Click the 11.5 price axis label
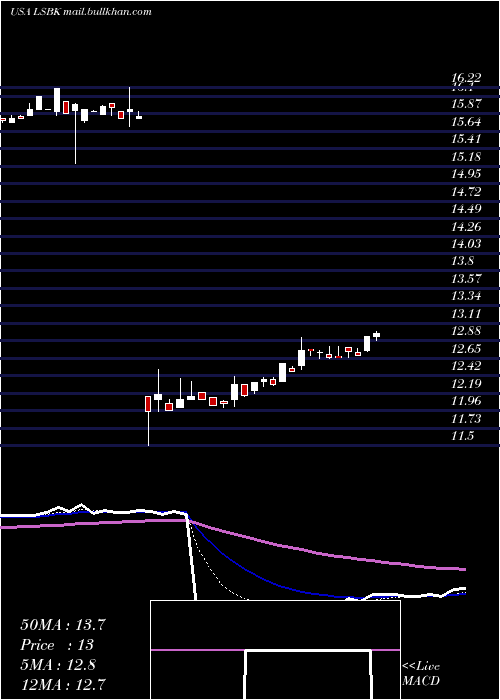This screenshot has width=500, height=700. pyautogui.click(x=462, y=437)
